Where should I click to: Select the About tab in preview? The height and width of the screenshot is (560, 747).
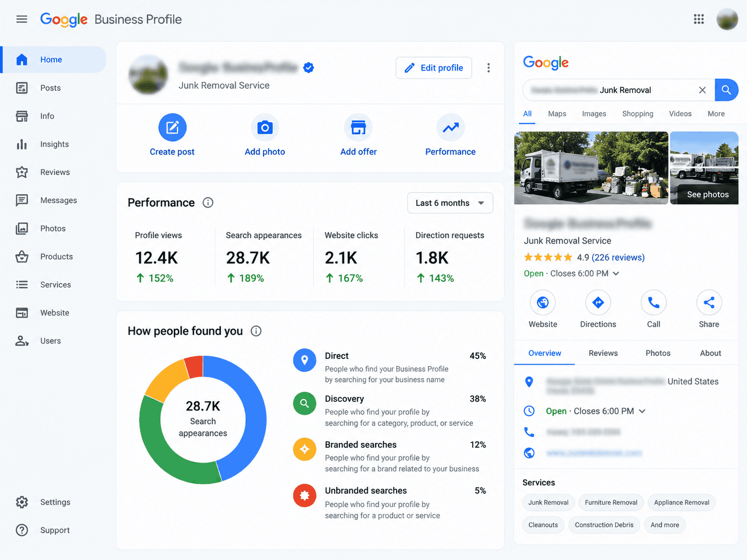(x=710, y=353)
